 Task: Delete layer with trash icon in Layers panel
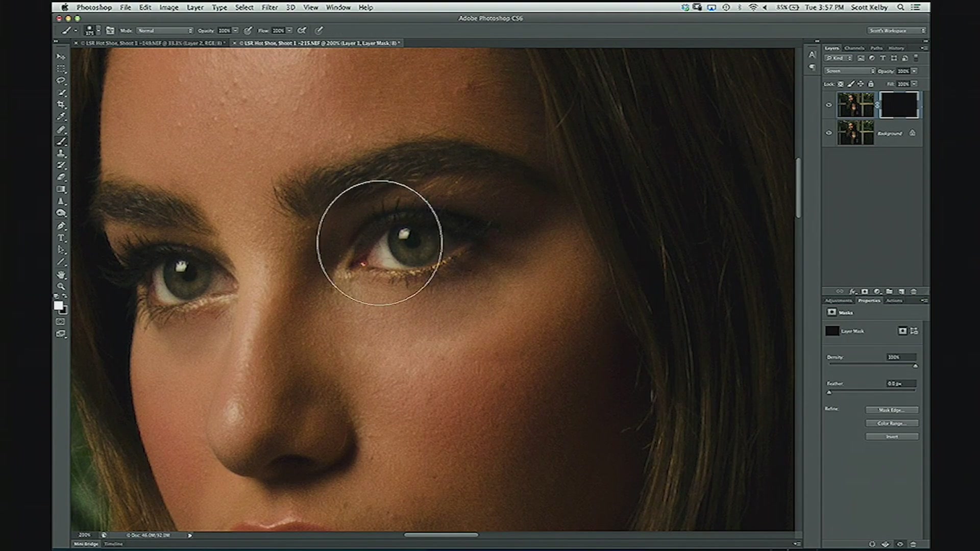(x=914, y=291)
